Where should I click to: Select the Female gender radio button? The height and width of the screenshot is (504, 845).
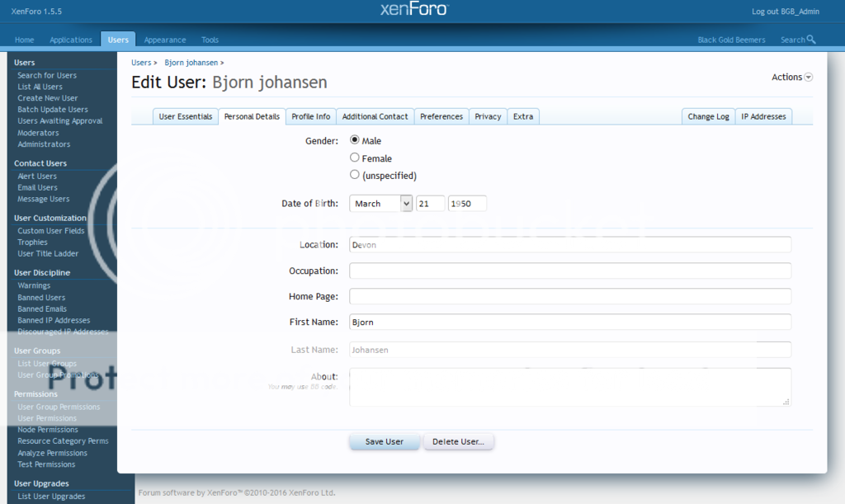(355, 158)
